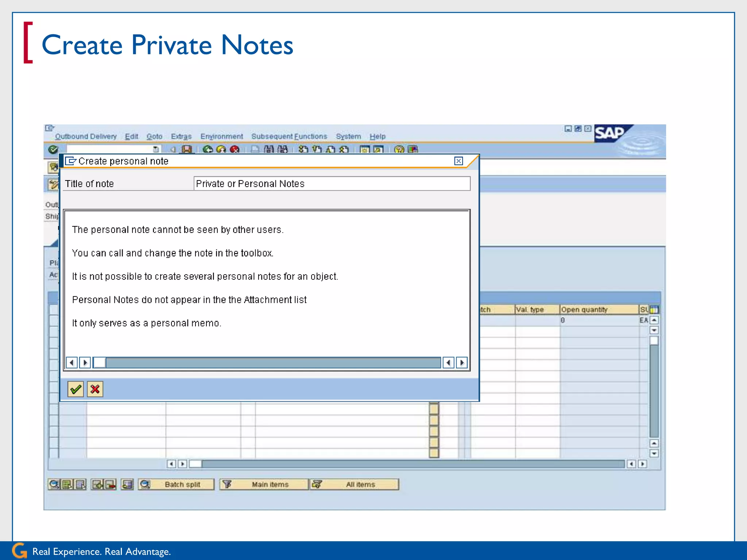Viewport: 747px width, 560px height.
Task: Click the Title of note input field
Action: [332, 184]
